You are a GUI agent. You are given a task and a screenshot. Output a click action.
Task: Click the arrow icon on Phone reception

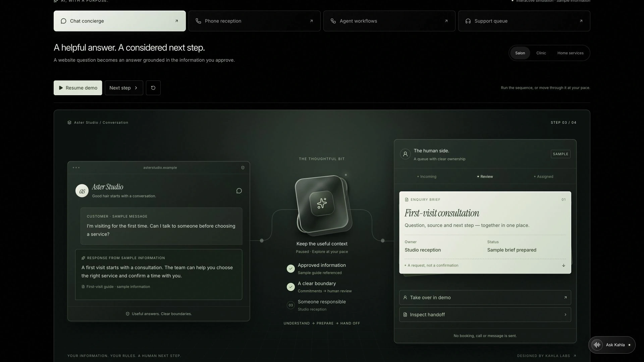(311, 21)
